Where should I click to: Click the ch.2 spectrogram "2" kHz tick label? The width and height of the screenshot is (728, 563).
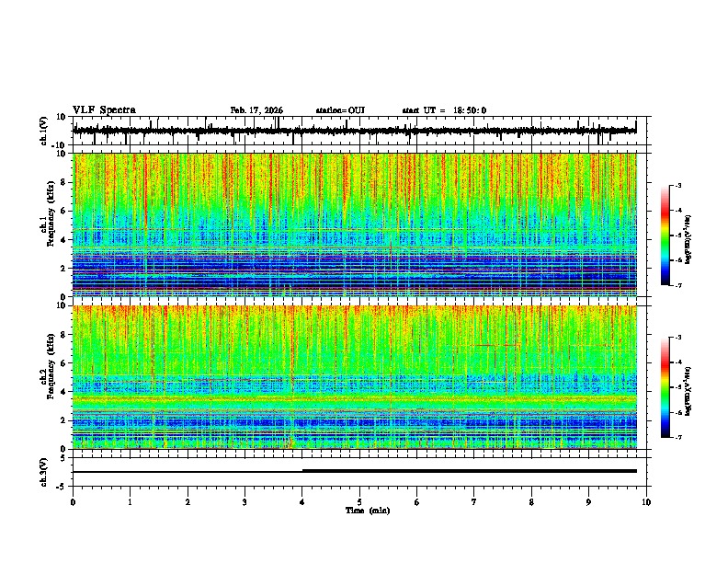pos(64,420)
